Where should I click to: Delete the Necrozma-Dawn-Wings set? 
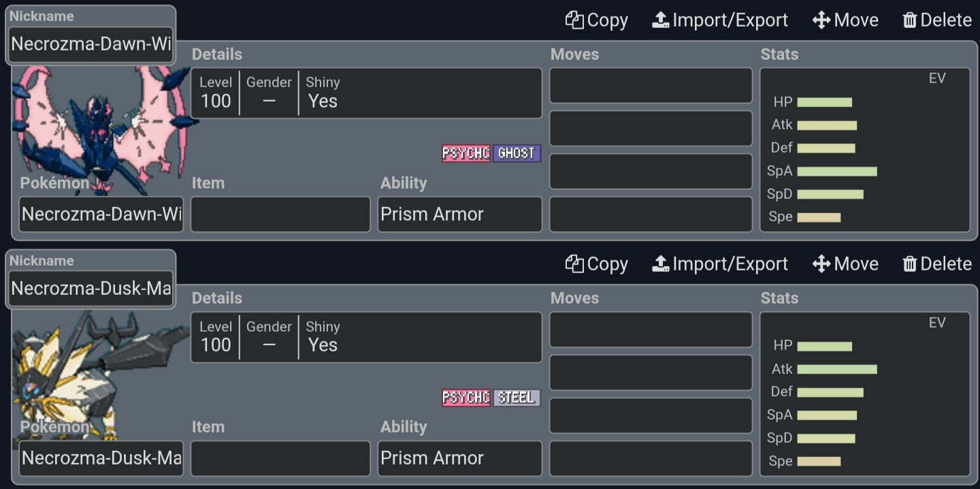click(937, 20)
